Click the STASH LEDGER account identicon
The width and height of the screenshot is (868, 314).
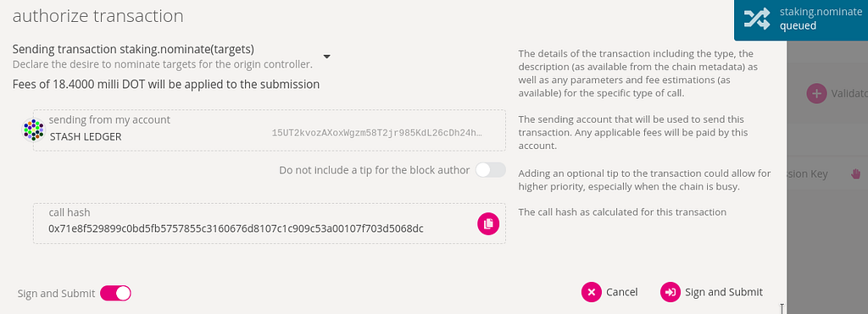click(x=33, y=130)
